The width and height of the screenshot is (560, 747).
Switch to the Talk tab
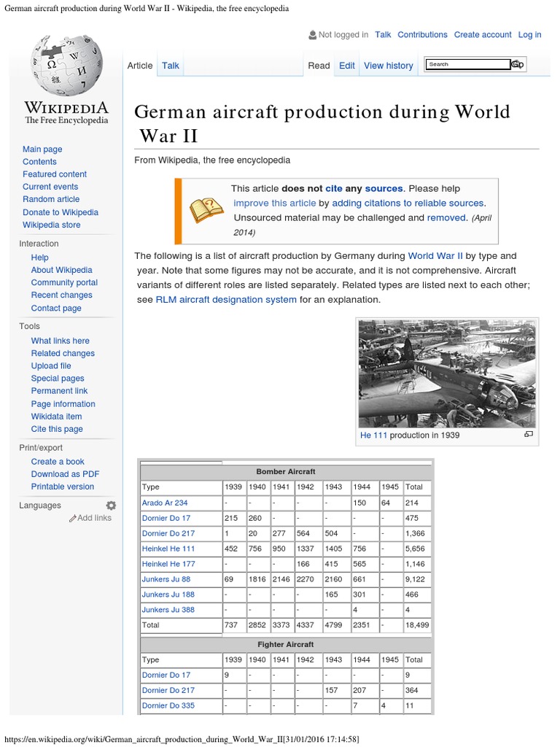171,66
